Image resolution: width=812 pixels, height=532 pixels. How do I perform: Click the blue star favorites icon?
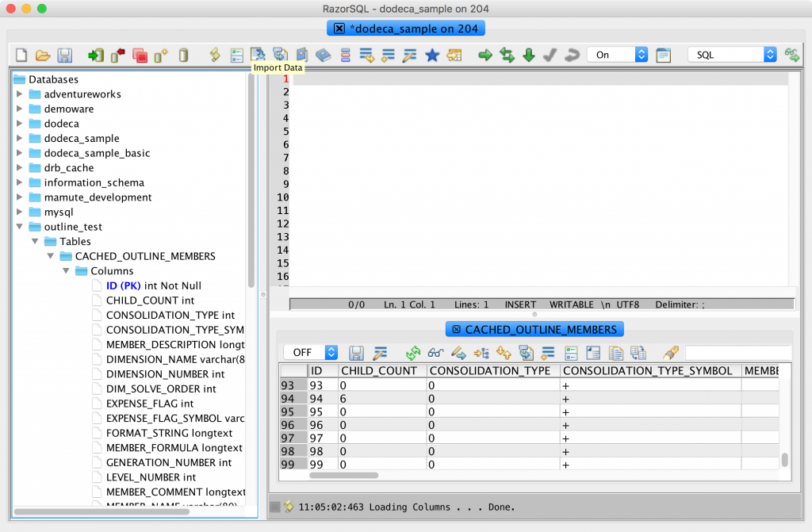coord(432,55)
